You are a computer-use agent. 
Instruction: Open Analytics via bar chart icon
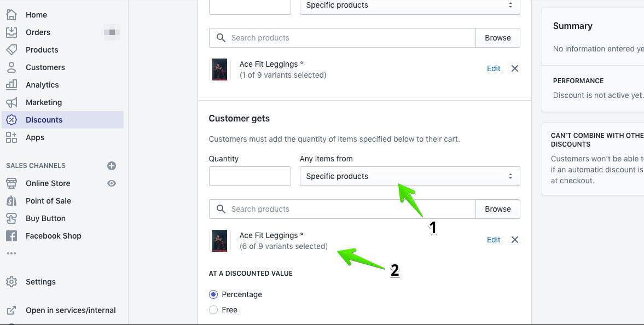click(11, 85)
